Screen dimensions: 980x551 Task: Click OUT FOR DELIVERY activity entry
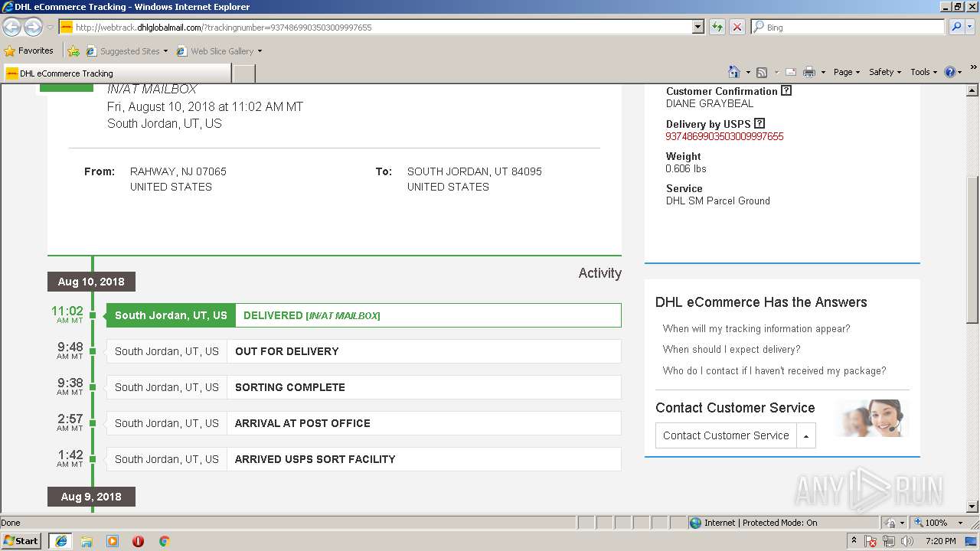364,351
